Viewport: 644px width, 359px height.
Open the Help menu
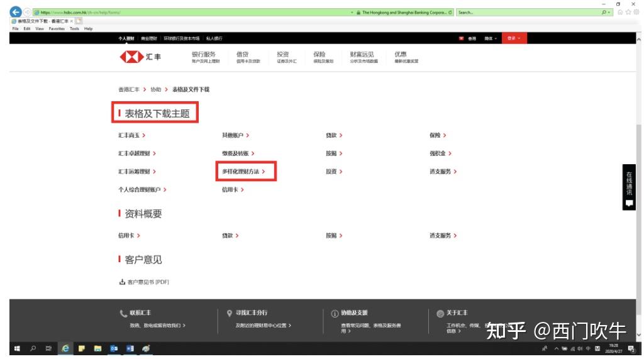coord(88,29)
